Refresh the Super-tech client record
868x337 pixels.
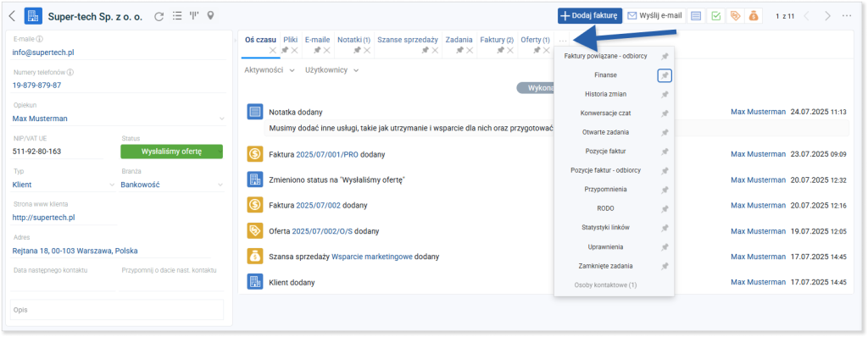(x=159, y=16)
